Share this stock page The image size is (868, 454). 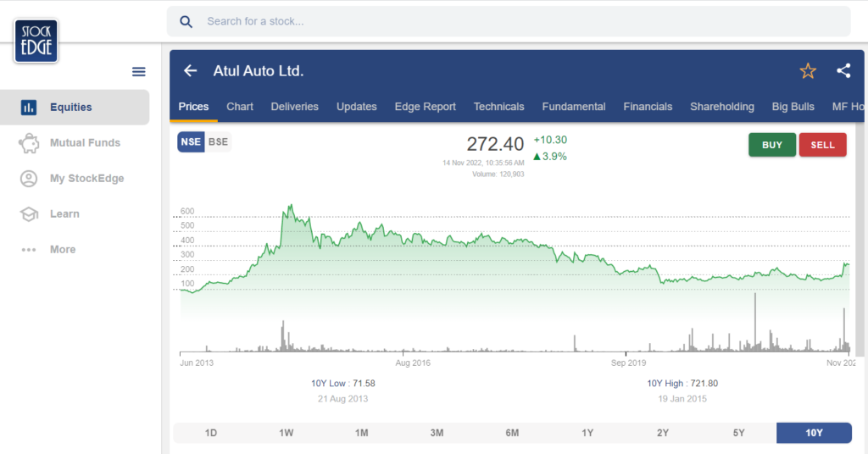(843, 71)
